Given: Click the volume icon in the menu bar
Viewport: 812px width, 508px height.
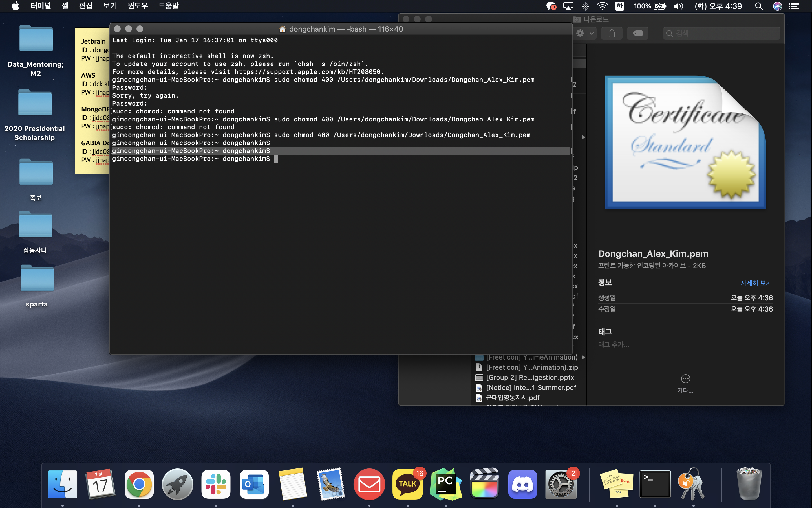Looking at the screenshot, I should [x=678, y=6].
